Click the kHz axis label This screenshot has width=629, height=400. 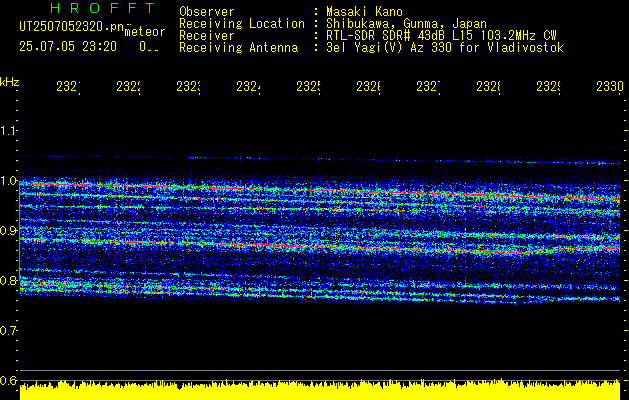point(9,83)
